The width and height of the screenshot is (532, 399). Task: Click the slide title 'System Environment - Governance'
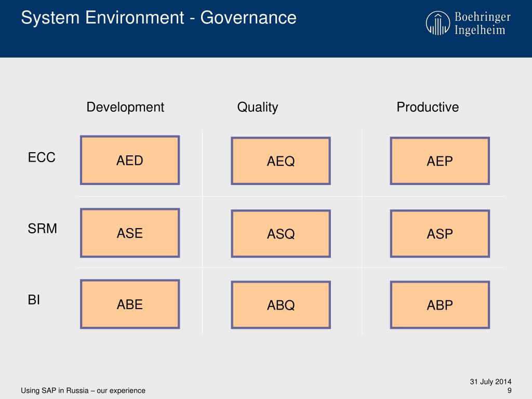158,18
